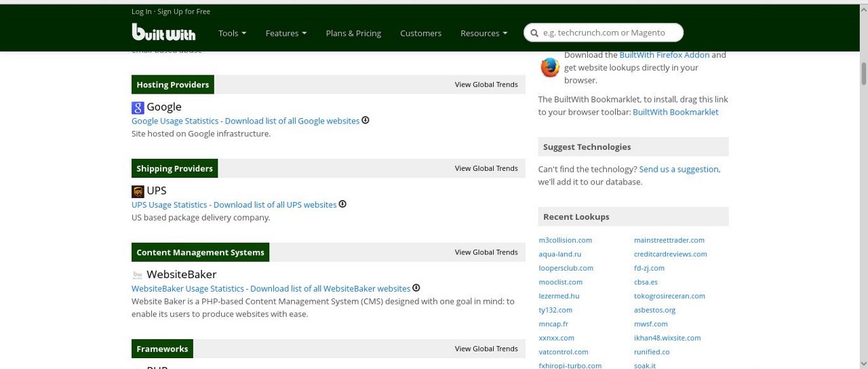868x369 pixels.
Task: Open recent lookup vatcontrol.com
Action: coord(564,352)
